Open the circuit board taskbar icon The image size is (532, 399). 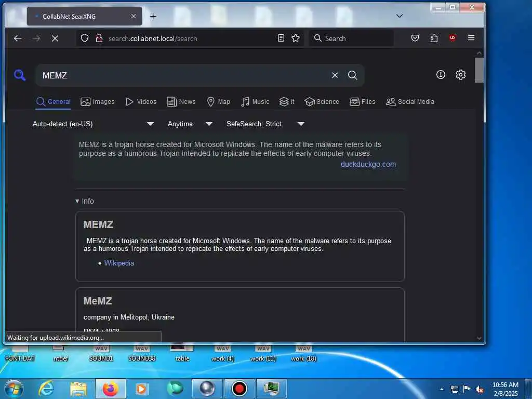click(x=271, y=389)
